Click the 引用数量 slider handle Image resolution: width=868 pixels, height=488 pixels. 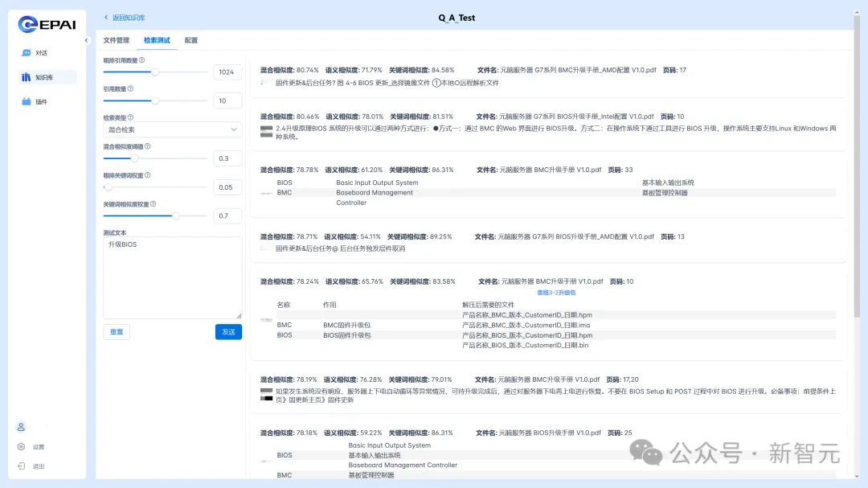click(155, 100)
